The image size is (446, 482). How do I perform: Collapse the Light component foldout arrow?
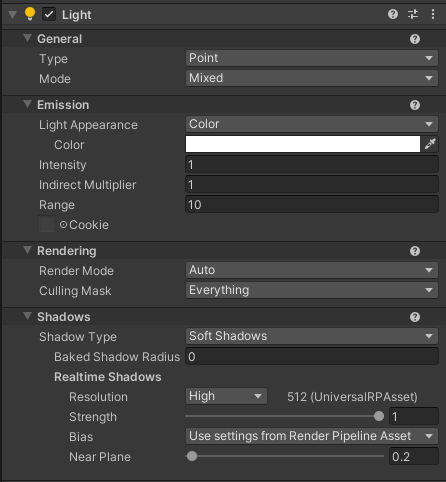(x=12, y=15)
